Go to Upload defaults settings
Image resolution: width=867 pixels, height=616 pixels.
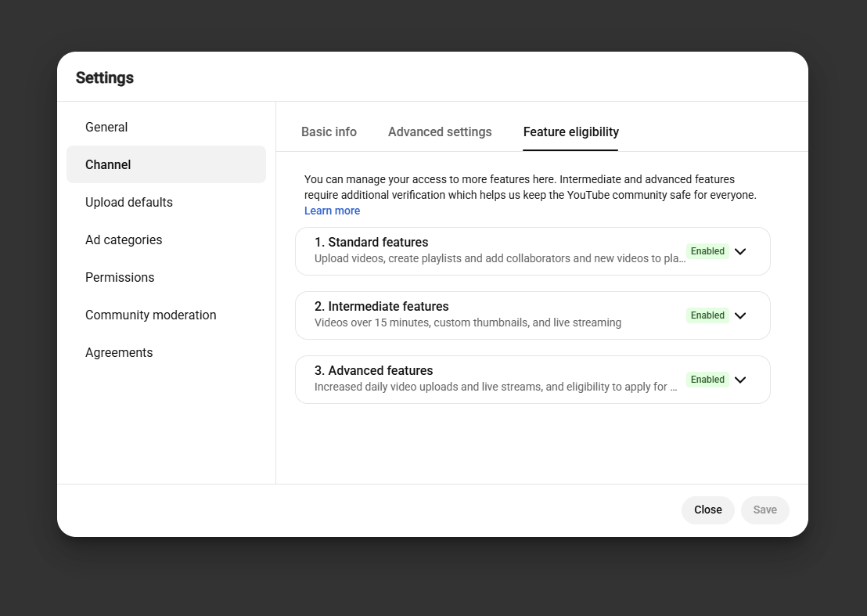(x=166, y=203)
